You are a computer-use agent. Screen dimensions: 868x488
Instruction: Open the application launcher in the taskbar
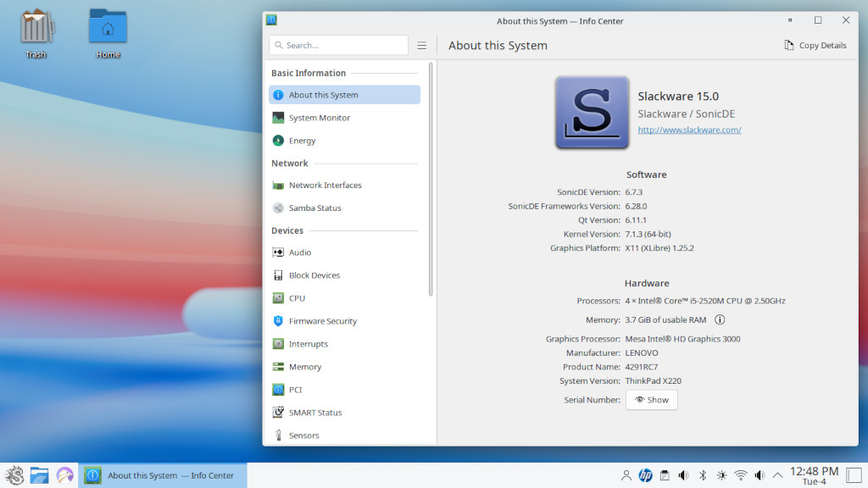click(x=14, y=475)
